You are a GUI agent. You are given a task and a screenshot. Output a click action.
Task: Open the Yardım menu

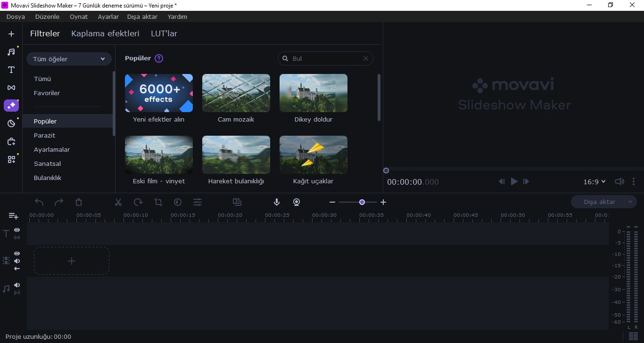[x=177, y=16]
